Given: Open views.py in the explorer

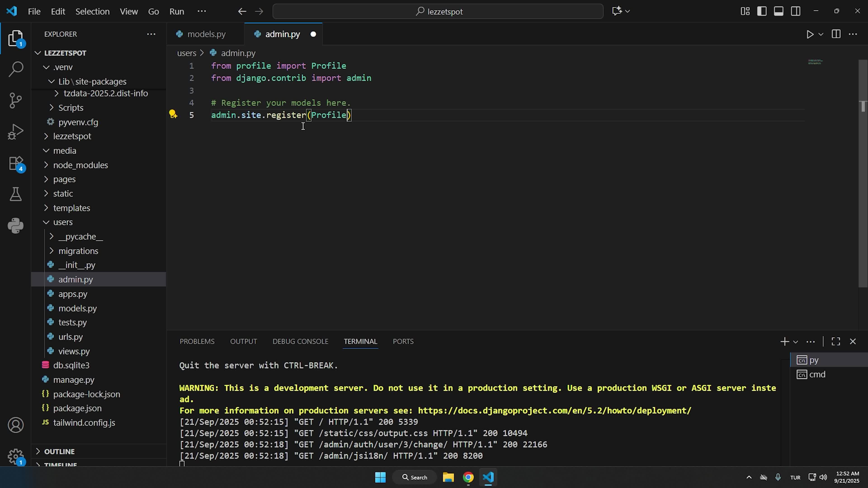Looking at the screenshot, I should click(x=74, y=351).
